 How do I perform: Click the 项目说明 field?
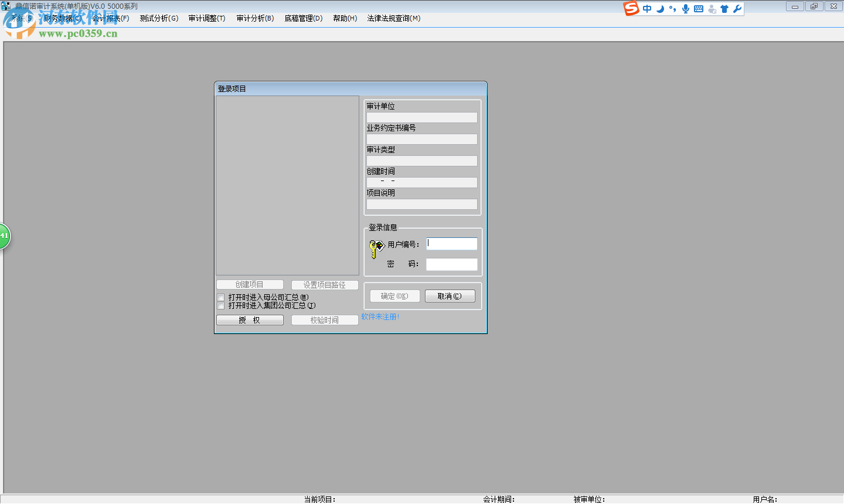click(x=422, y=205)
